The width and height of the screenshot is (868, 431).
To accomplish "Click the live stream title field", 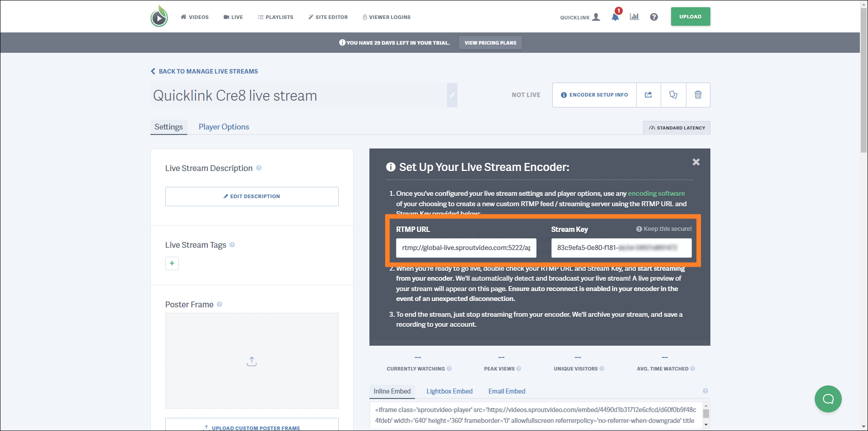I will (299, 95).
